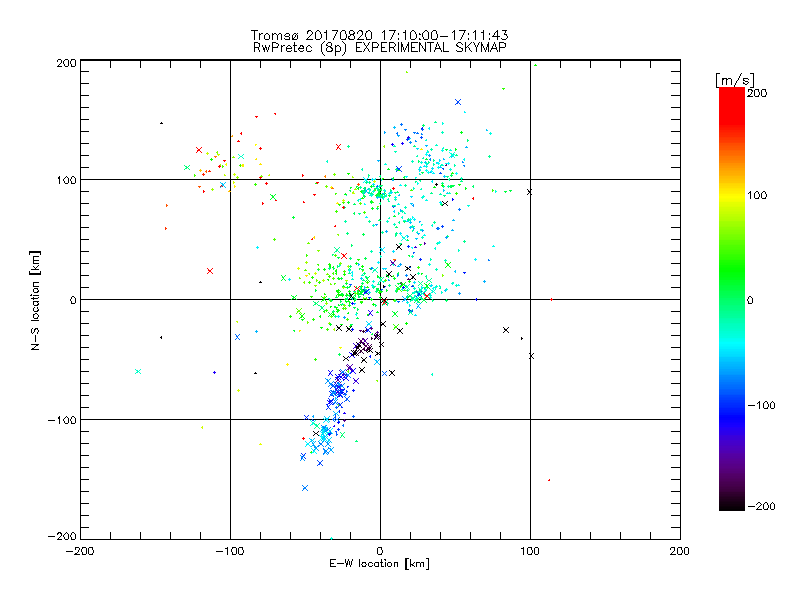Click the 'RwPretec (8p) EXPERIMENTAL SKYMAP' subtitle

[x=380, y=48]
